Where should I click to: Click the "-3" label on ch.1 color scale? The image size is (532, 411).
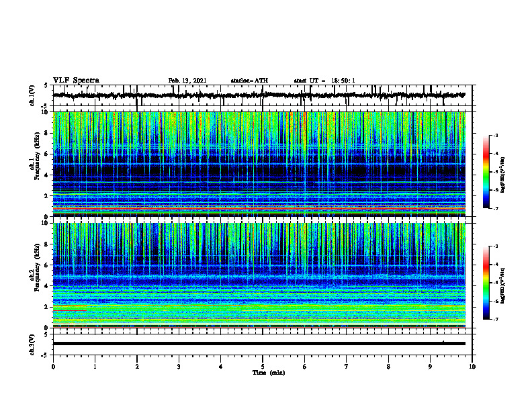coord(495,136)
